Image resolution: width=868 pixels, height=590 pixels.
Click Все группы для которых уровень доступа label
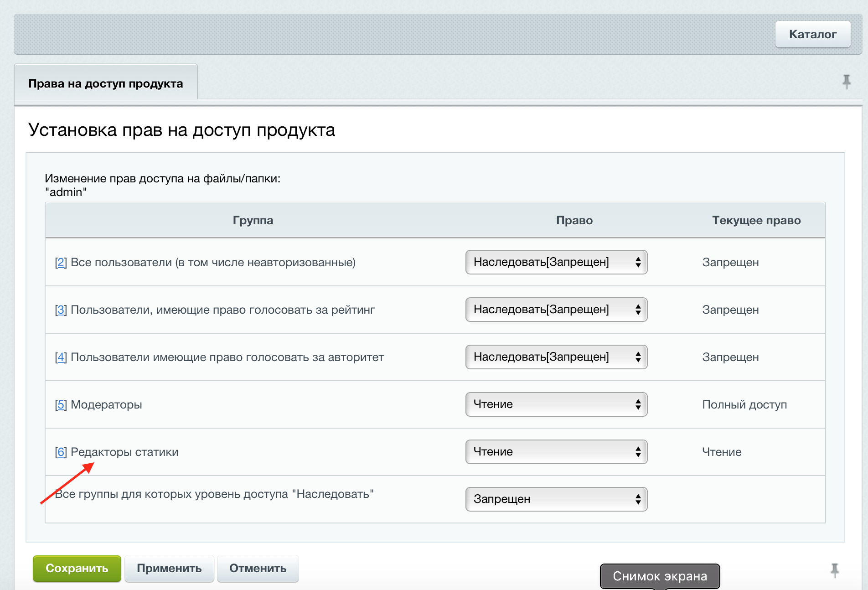click(214, 494)
